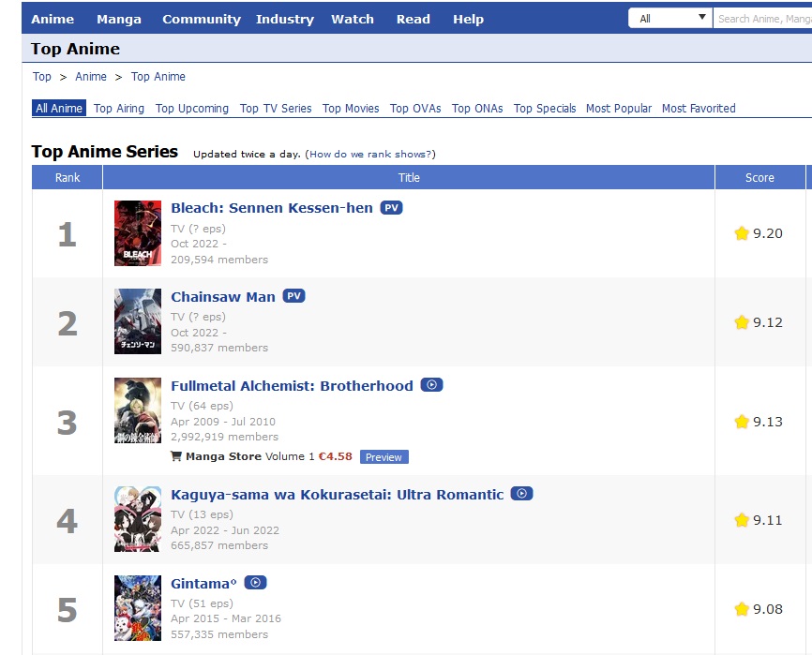Open the Fullmetal Alchemist: Brotherhood title link

pos(292,386)
